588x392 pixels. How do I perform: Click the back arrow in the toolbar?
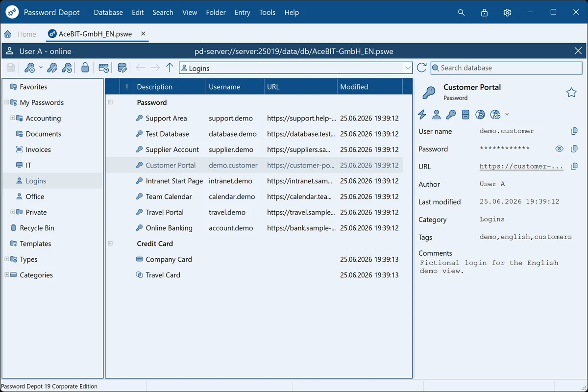(140, 68)
